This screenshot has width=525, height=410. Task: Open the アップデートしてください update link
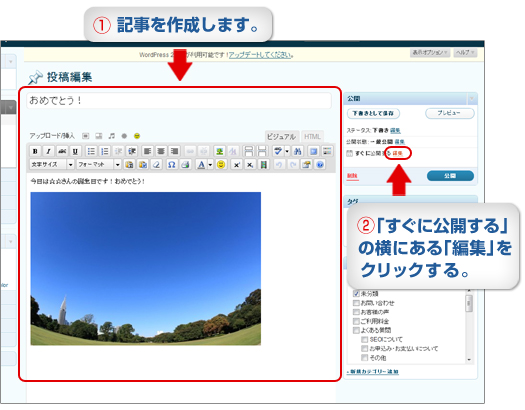coord(261,55)
